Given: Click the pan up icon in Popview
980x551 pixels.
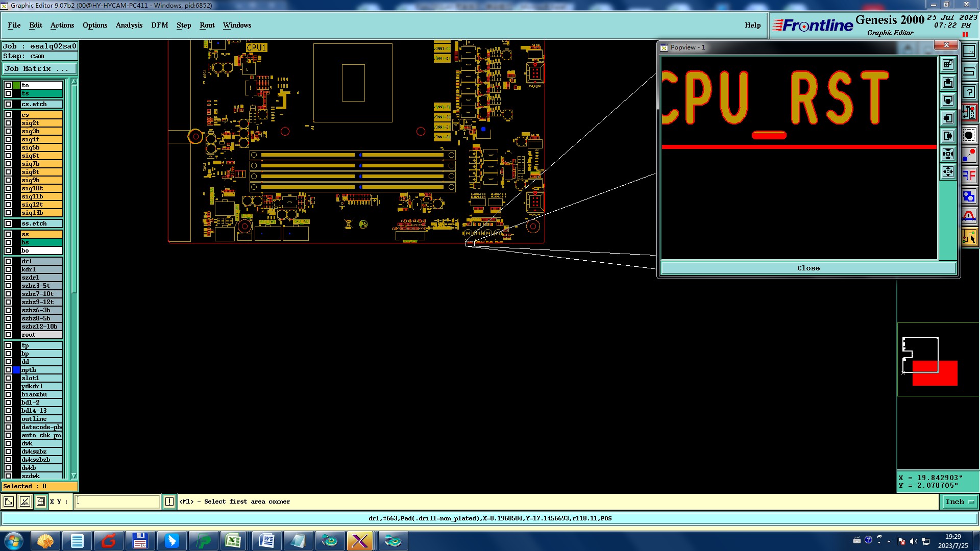Looking at the screenshot, I should (948, 83).
